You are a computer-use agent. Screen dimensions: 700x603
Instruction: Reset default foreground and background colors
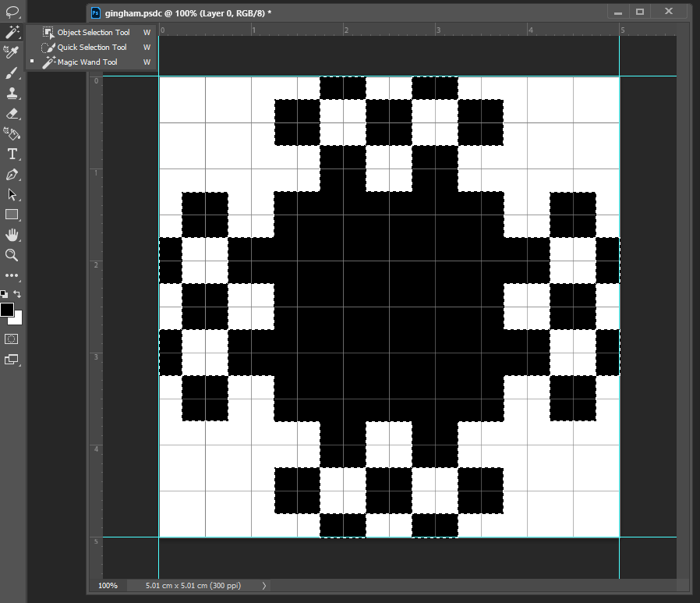(4, 294)
